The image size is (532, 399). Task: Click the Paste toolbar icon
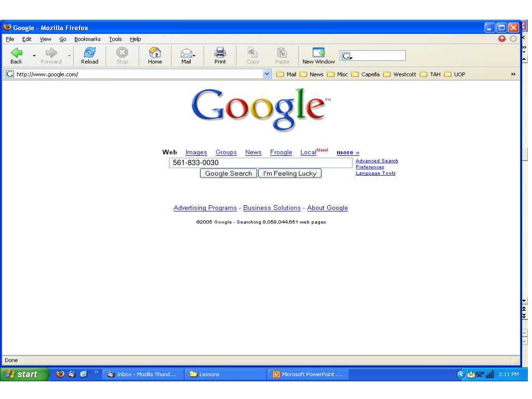(x=282, y=52)
